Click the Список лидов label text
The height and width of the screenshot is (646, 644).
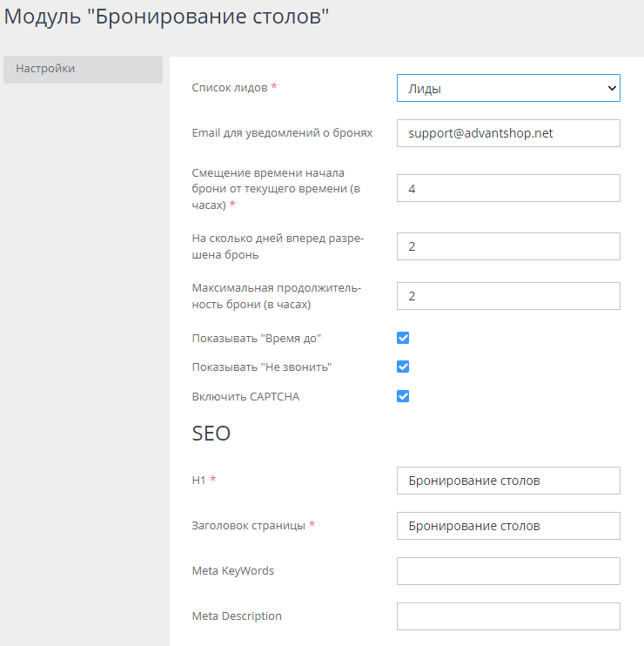(230, 87)
